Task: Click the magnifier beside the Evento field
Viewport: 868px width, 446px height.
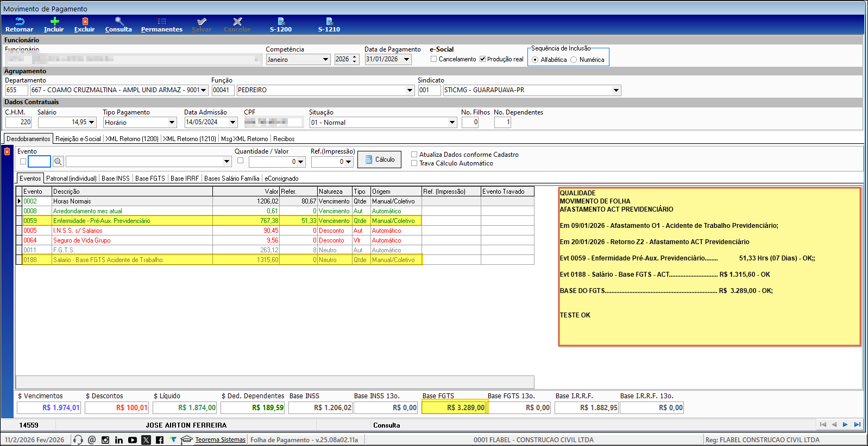Action: pyautogui.click(x=58, y=162)
